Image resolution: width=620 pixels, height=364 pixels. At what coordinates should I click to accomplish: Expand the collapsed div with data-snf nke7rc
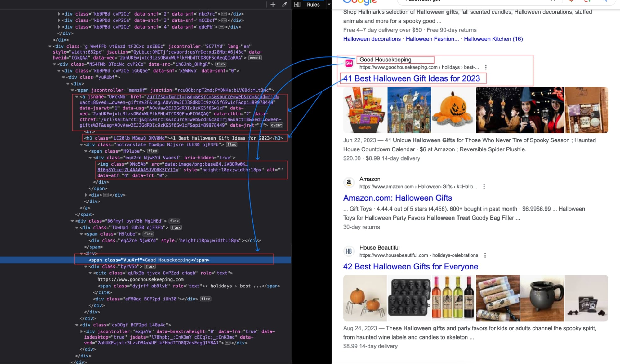(x=59, y=14)
